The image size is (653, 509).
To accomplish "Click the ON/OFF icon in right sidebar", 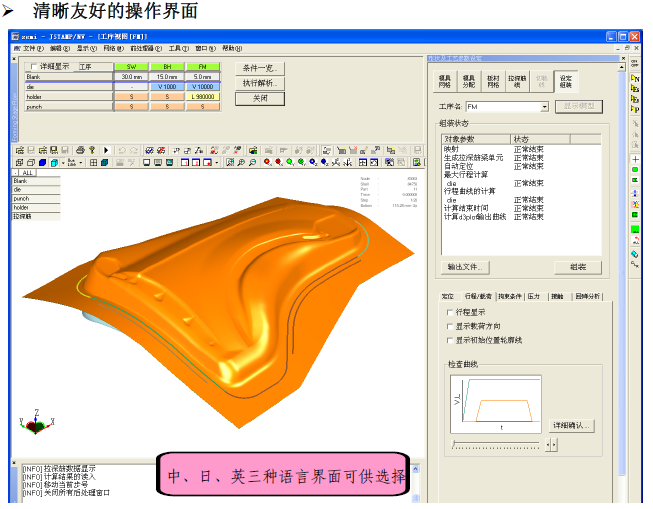I will [635, 63].
